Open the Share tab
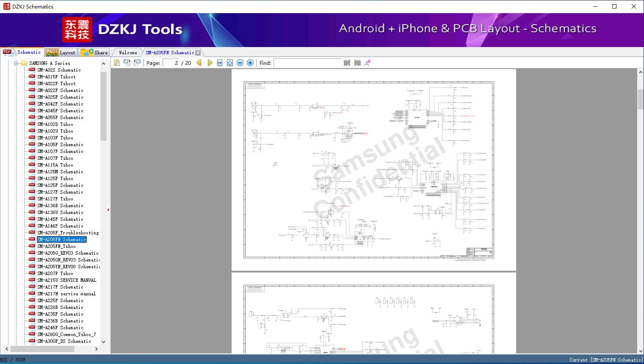 [x=94, y=53]
